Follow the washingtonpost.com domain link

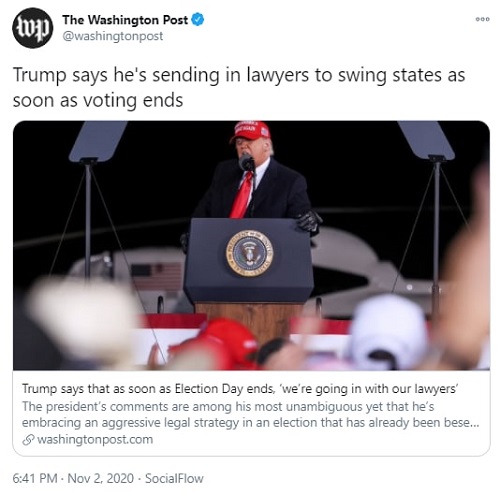95,439
